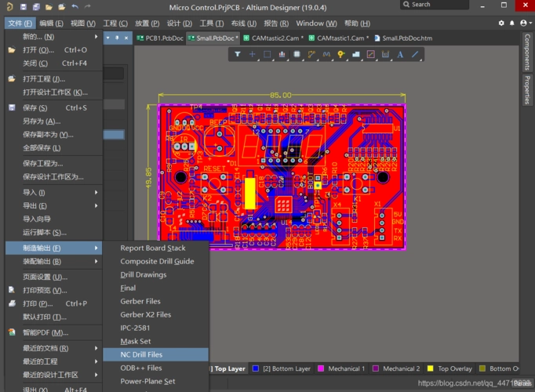The width and height of the screenshot is (535, 392).
Task: Pin the left panel with pushpin icon
Action: click(x=117, y=37)
